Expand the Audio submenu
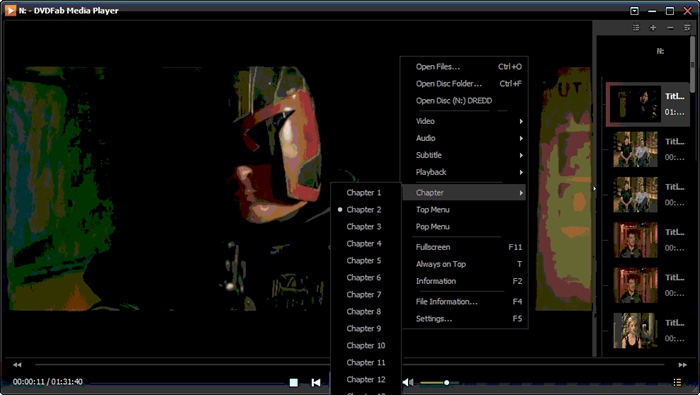The image size is (700, 395). (464, 138)
